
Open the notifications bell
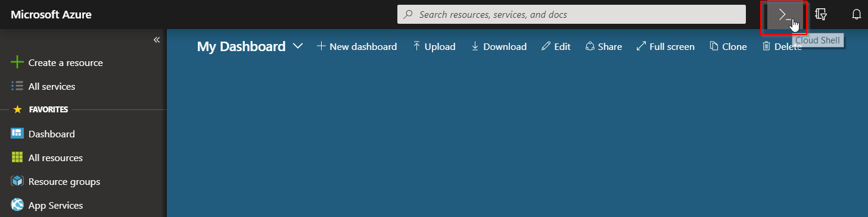(x=857, y=14)
